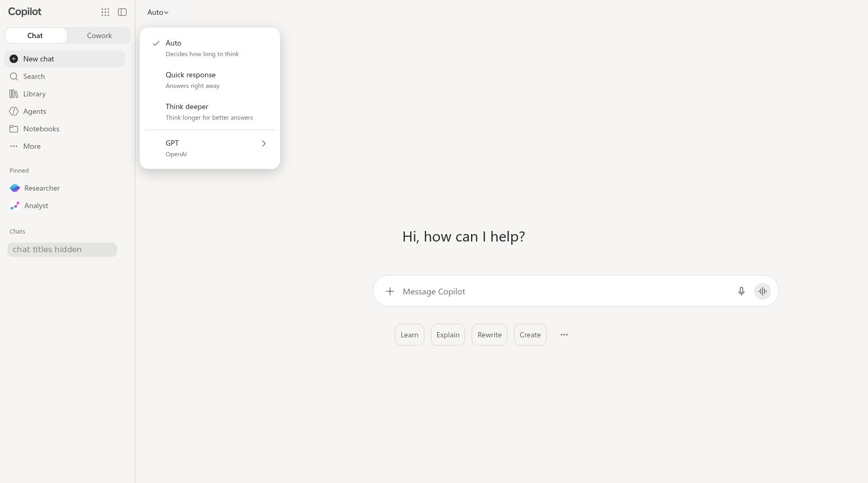This screenshot has height=483, width=868.
Task: Click the Search magnifier icon
Action: 14,76
